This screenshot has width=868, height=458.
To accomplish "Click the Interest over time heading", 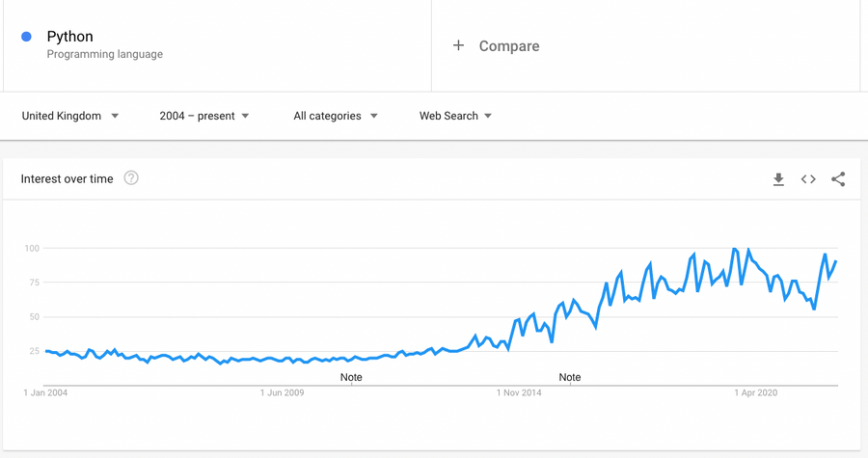I will coord(67,178).
